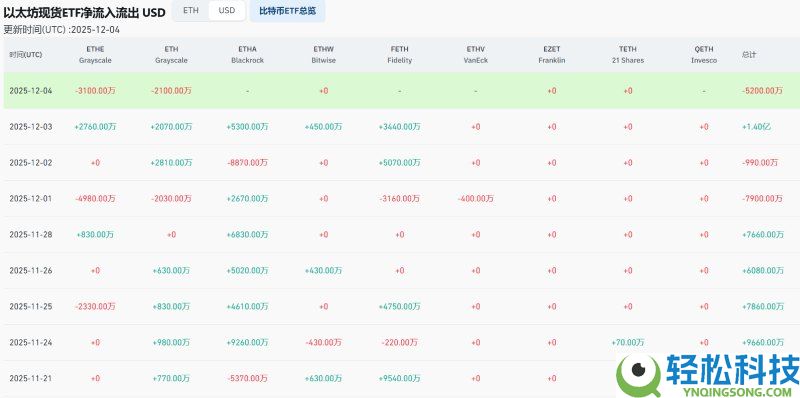This screenshot has height=398, width=800.
Task: Click the +4750.00万 value
Action: [399, 307]
